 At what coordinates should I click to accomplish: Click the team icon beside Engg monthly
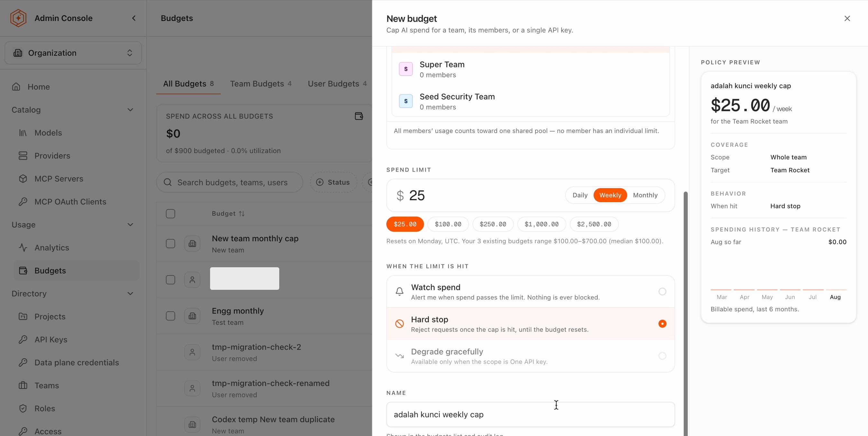(x=192, y=316)
